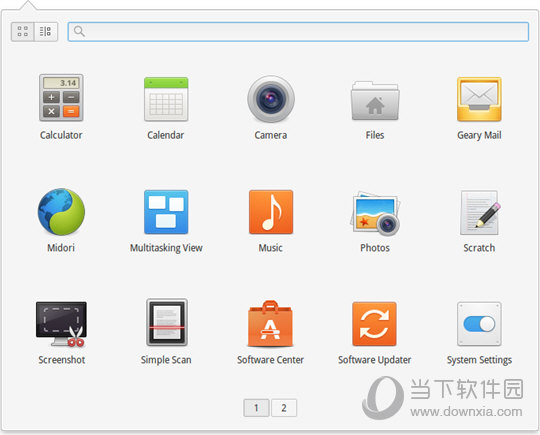Open the Calculator app
This screenshot has width=540, height=435.
[x=61, y=98]
